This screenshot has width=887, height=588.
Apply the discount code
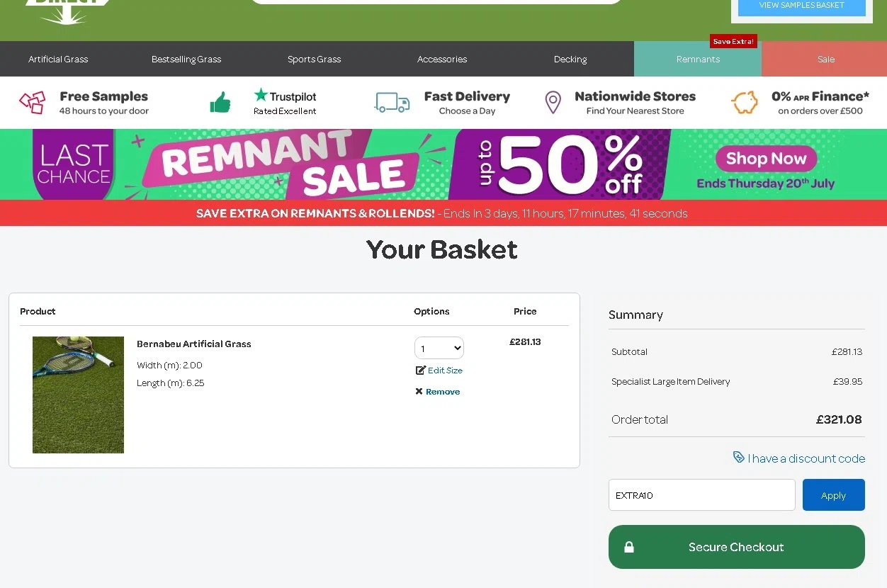pyautogui.click(x=833, y=495)
